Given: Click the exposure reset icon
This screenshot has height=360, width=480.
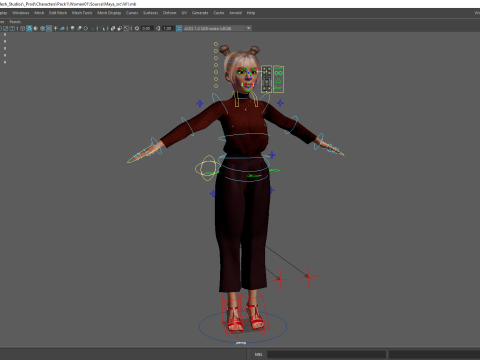Looking at the screenshot, I should [137, 28].
